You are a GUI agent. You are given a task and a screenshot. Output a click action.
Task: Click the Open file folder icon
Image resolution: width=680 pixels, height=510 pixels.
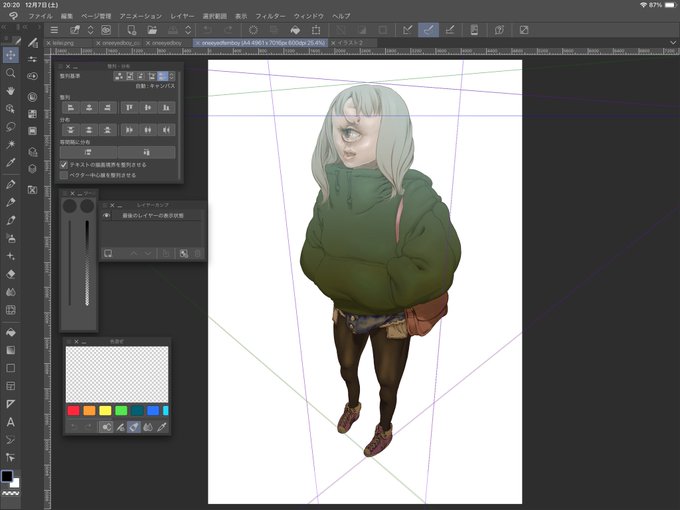(152, 30)
